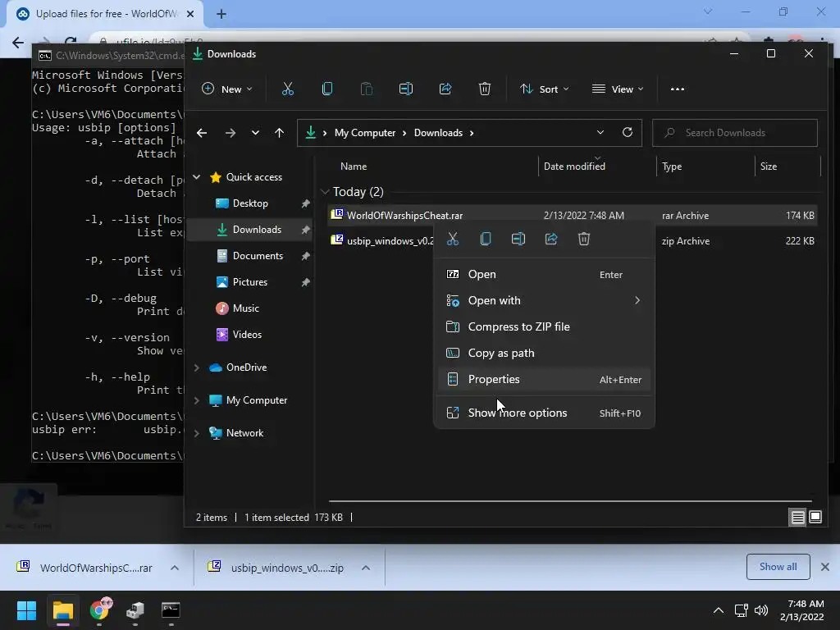Open options for WorldOfWarships download item
This screenshot has width=840, height=630.
(x=175, y=568)
